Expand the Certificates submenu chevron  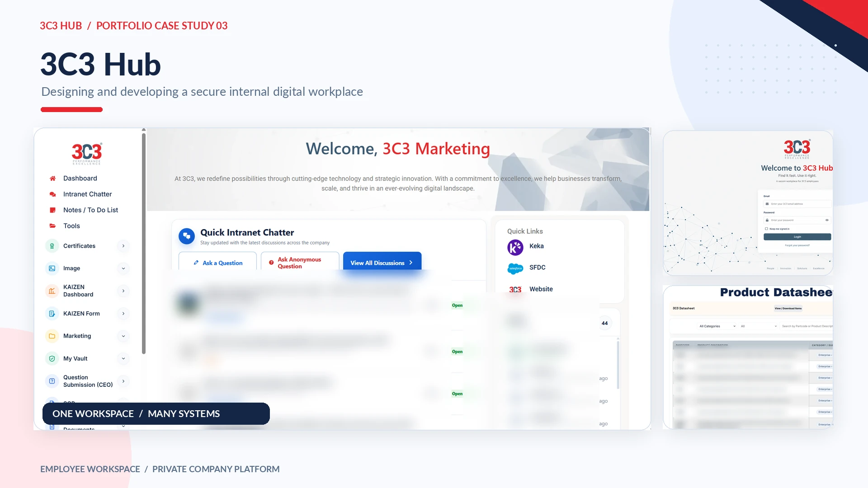tap(123, 246)
